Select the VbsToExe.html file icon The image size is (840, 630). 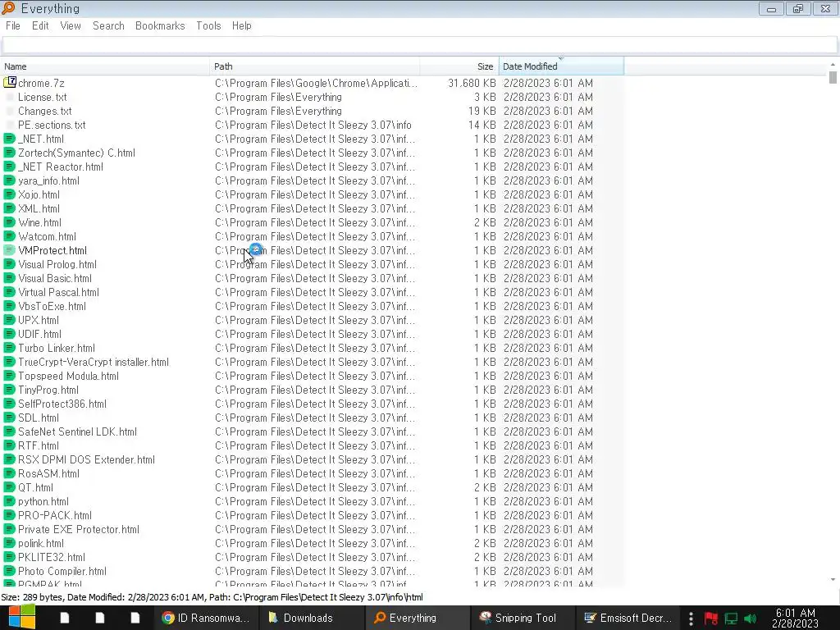pos(10,306)
